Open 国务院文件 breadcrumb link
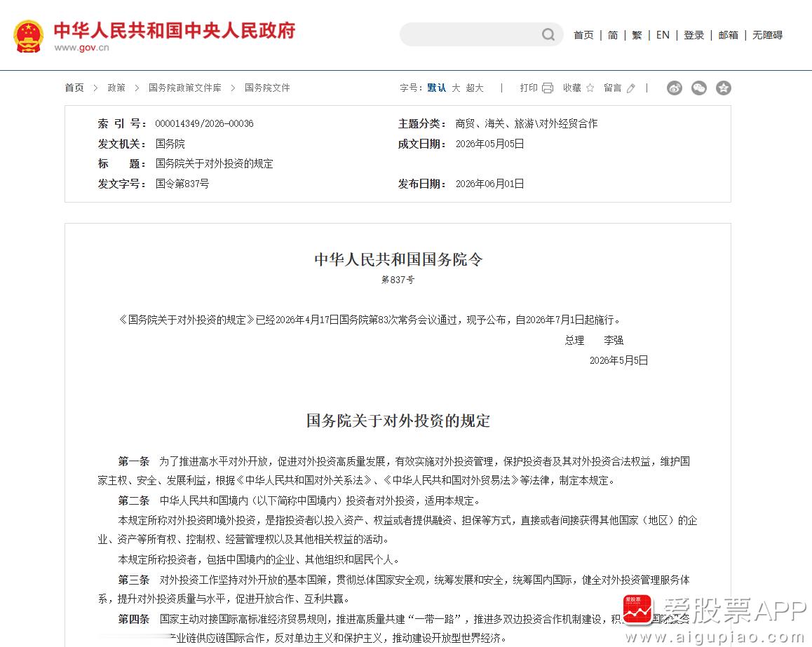The height and width of the screenshot is (647, 812). (x=267, y=88)
